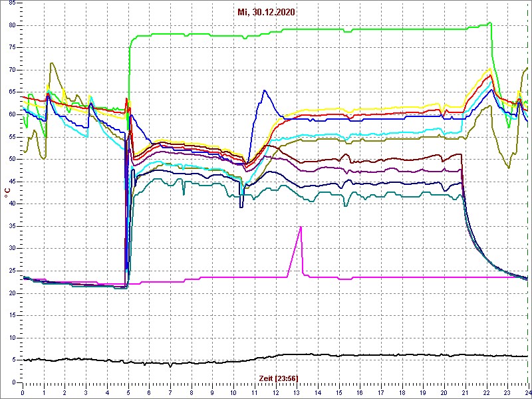This screenshot has width=532, height=399.
Task: Select x-axis hour label 2
Action: click(x=65, y=393)
